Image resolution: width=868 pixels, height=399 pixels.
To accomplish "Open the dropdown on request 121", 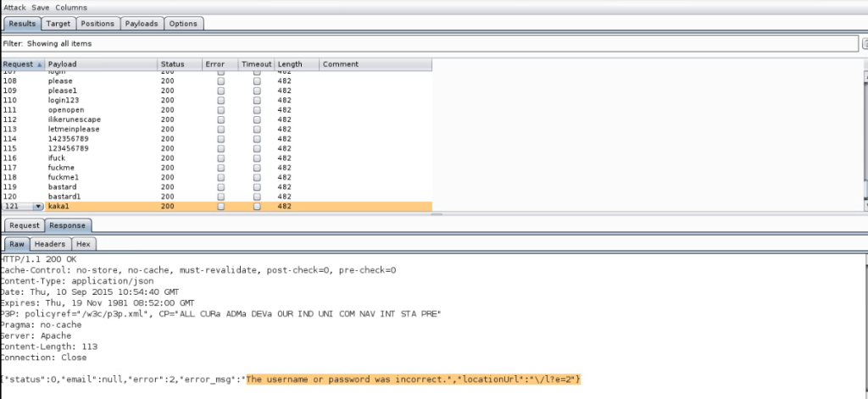I will [37, 207].
